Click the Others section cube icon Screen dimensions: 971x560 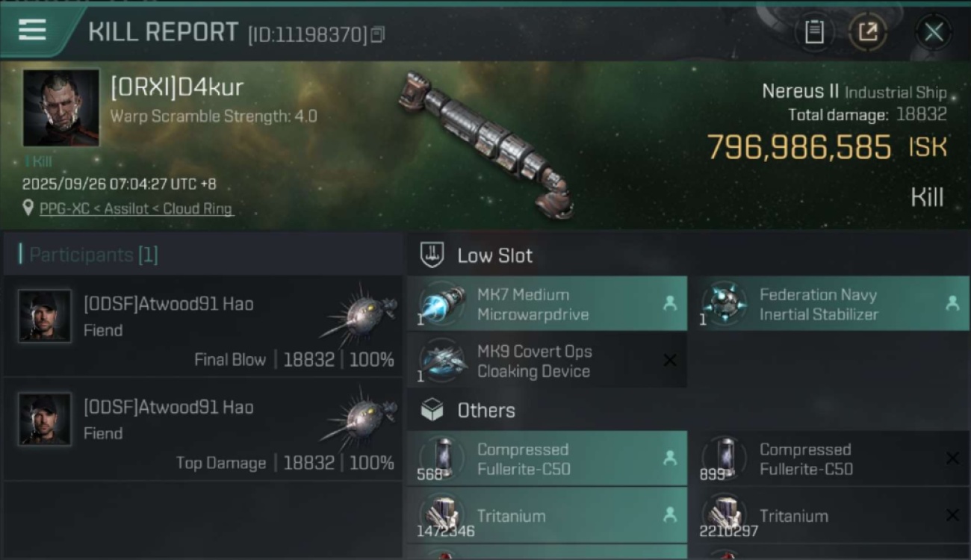pos(432,410)
